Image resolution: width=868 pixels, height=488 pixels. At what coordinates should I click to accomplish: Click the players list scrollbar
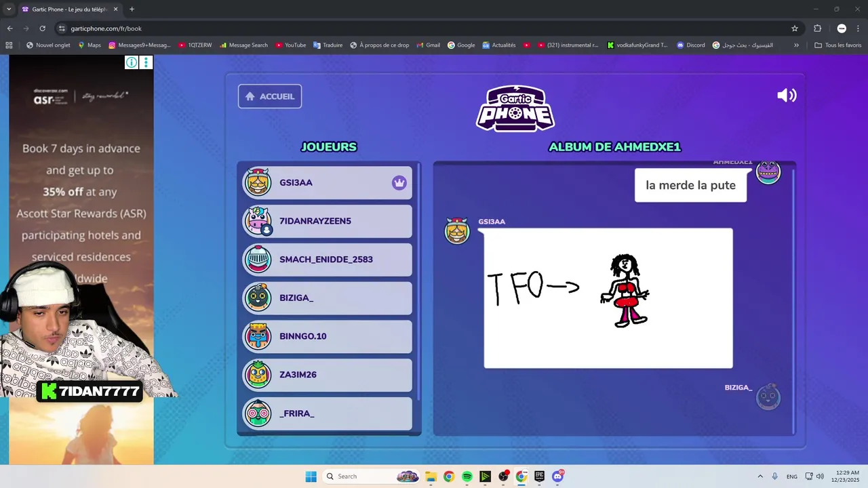tap(419, 281)
